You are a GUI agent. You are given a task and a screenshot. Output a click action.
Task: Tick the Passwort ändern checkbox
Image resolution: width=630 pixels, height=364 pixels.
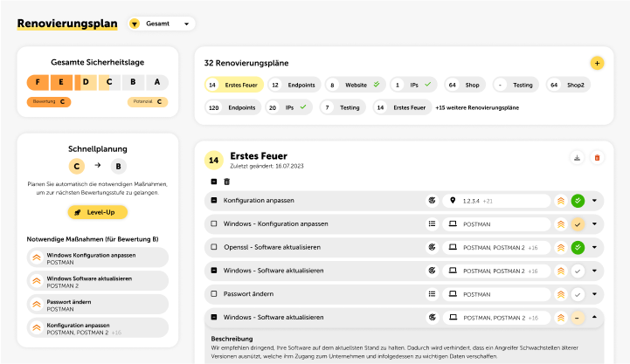pyautogui.click(x=214, y=294)
